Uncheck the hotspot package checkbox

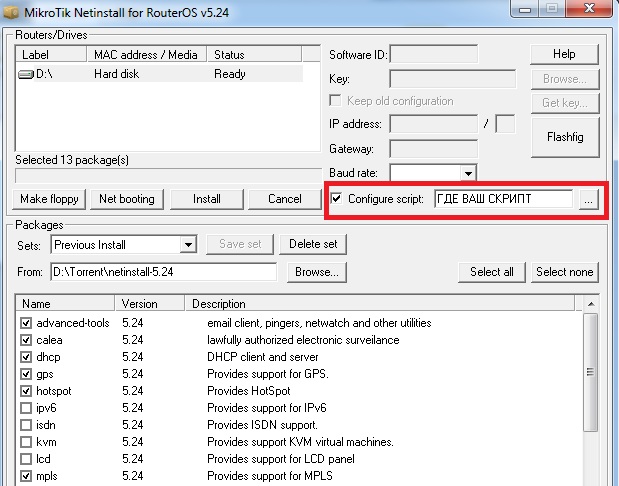pos(26,391)
